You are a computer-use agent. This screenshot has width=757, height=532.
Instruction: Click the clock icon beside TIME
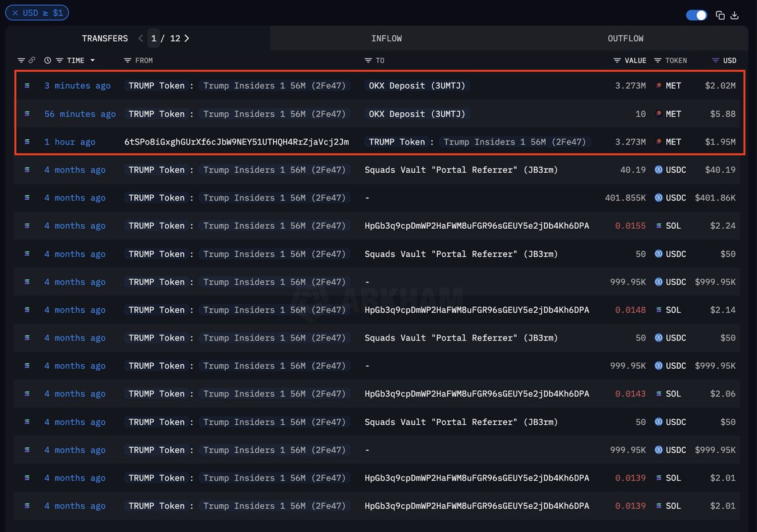pyautogui.click(x=48, y=61)
